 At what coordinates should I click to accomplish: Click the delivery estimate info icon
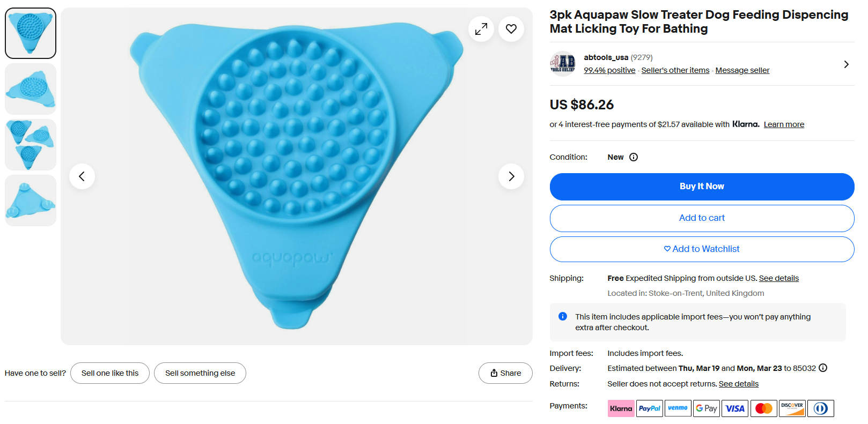[x=823, y=368]
